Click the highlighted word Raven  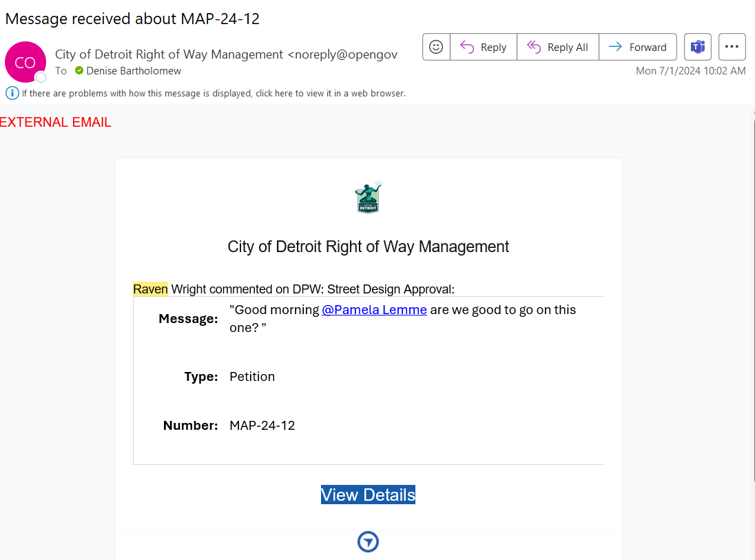click(150, 289)
